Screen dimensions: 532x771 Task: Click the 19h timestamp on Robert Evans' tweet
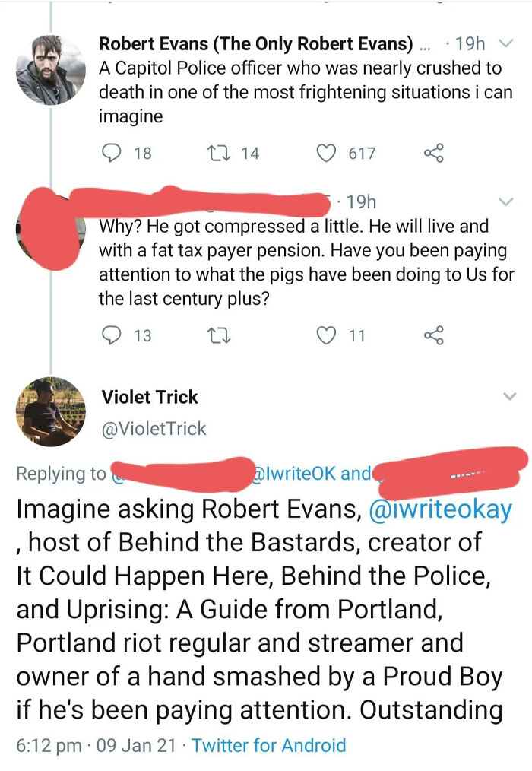pos(470,43)
